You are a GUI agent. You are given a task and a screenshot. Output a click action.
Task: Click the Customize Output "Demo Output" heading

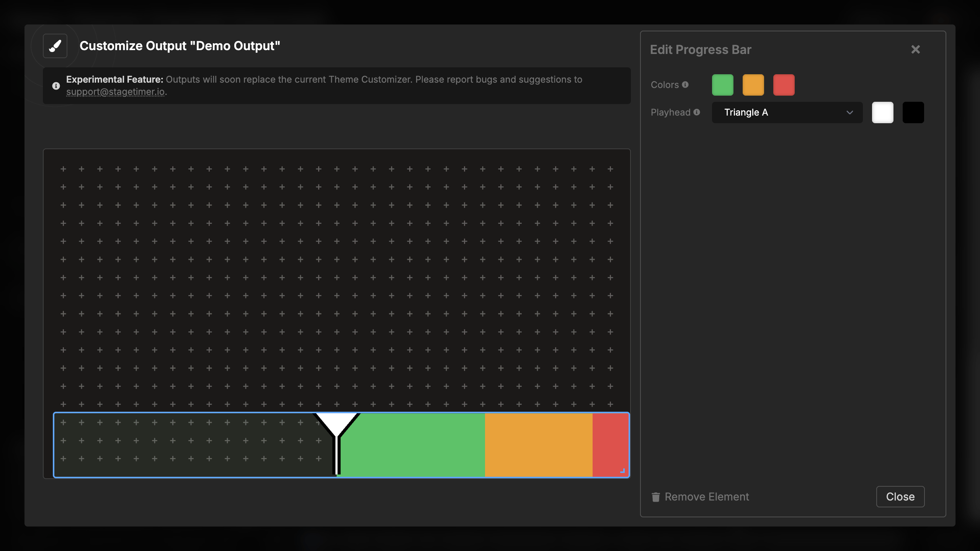(180, 46)
